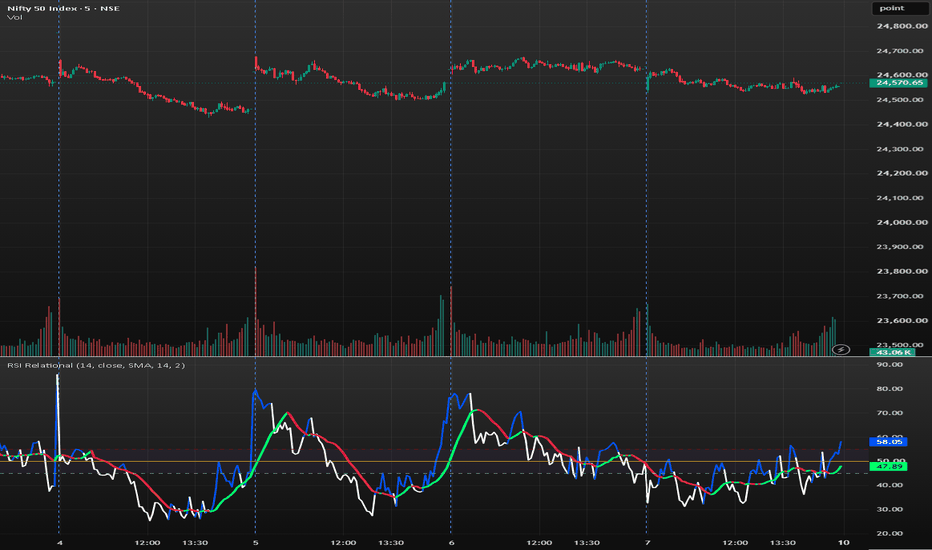
Task: Click the 30.00 RSI axis label
Action: tap(890, 510)
